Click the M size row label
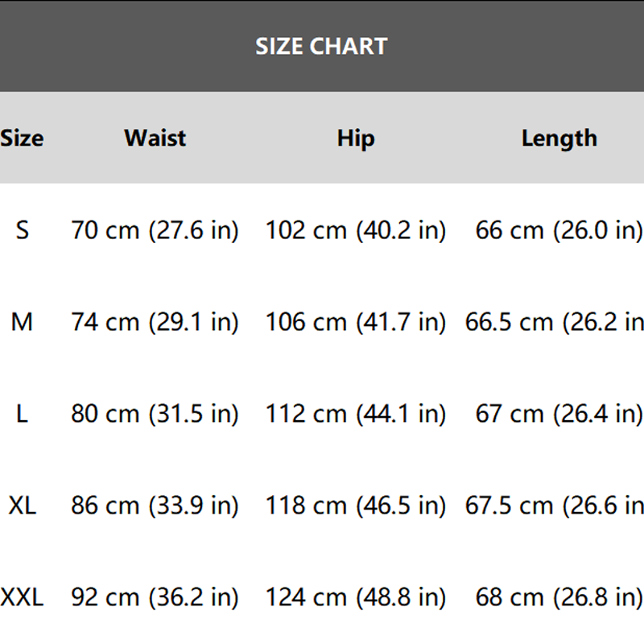The width and height of the screenshot is (644, 644). click(22, 321)
